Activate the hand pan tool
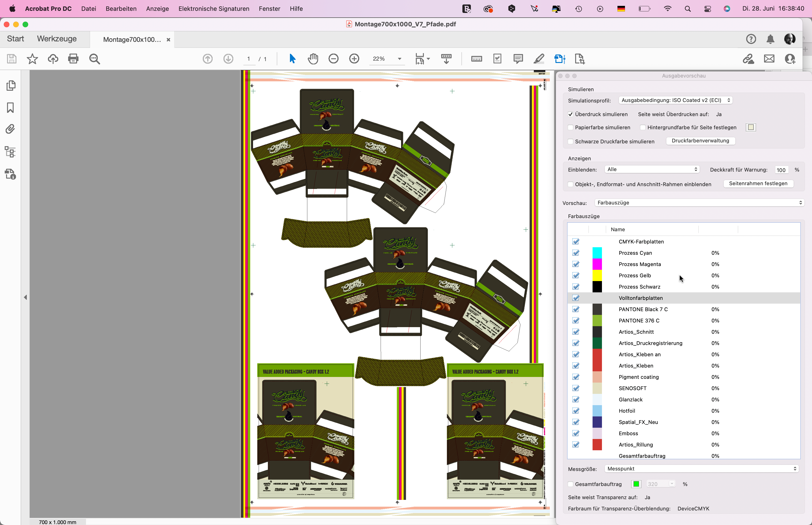This screenshot has width=812, height=525. click(313, 59)
